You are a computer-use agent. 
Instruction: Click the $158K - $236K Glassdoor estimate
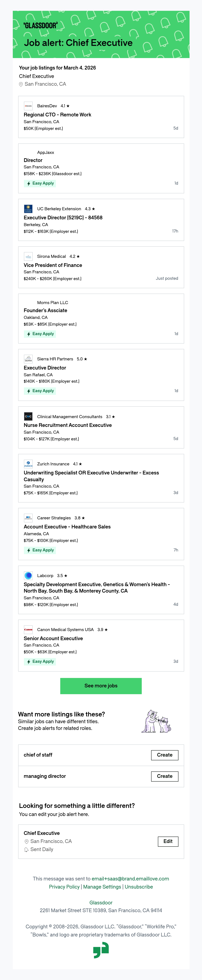pos(52,174)
